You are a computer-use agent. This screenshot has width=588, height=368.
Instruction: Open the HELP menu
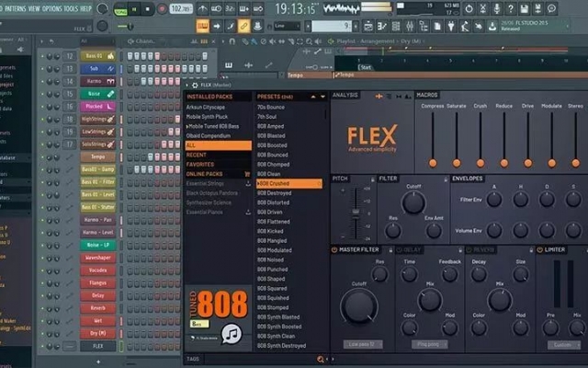[x=85, y=8]
